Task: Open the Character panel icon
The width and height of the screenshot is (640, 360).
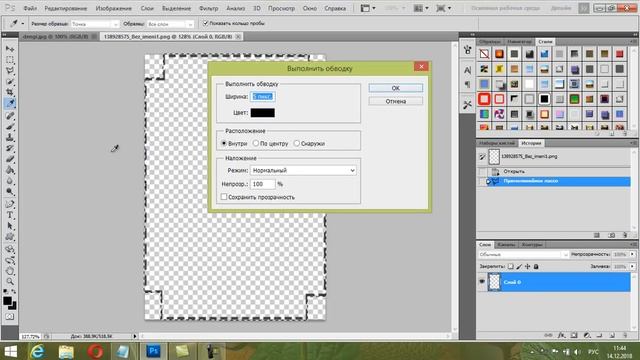Action: tap(467, 70)
